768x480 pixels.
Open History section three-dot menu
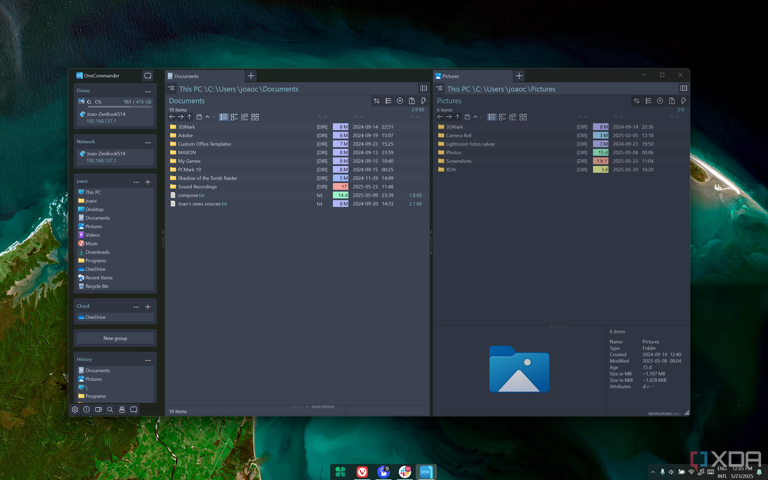pos(148,360)
